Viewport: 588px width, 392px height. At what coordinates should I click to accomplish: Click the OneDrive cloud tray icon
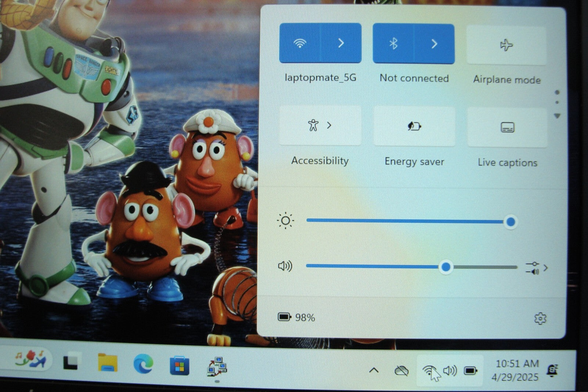[401, 371]
